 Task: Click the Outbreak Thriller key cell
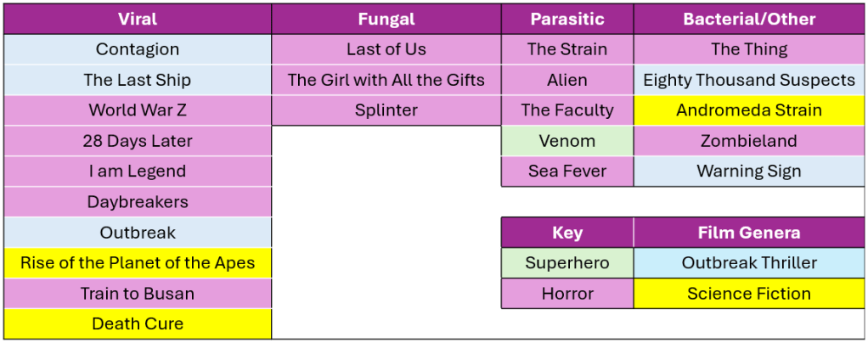pyautogui.click(x=749, y=263)
